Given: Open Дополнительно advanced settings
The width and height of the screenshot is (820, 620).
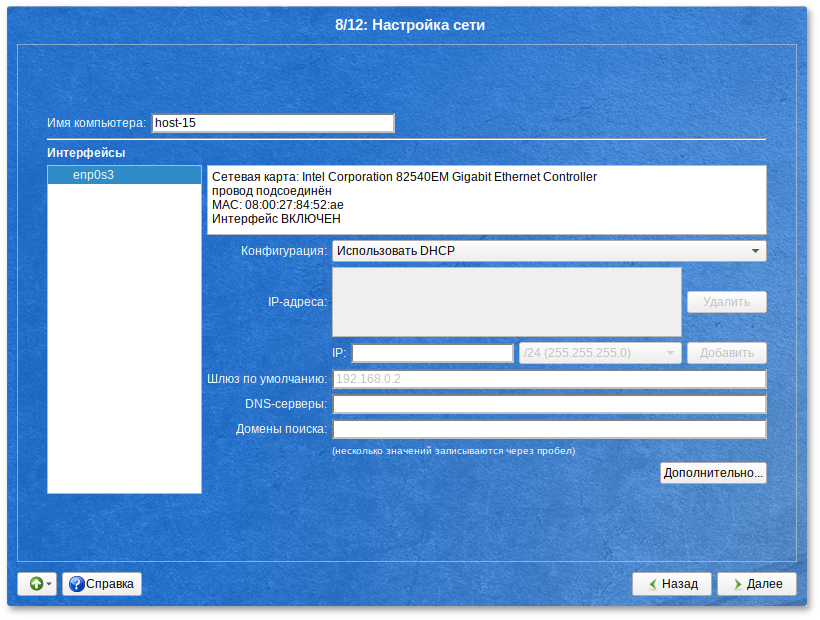Looking at the screenshot, I should tap(713, 473).
